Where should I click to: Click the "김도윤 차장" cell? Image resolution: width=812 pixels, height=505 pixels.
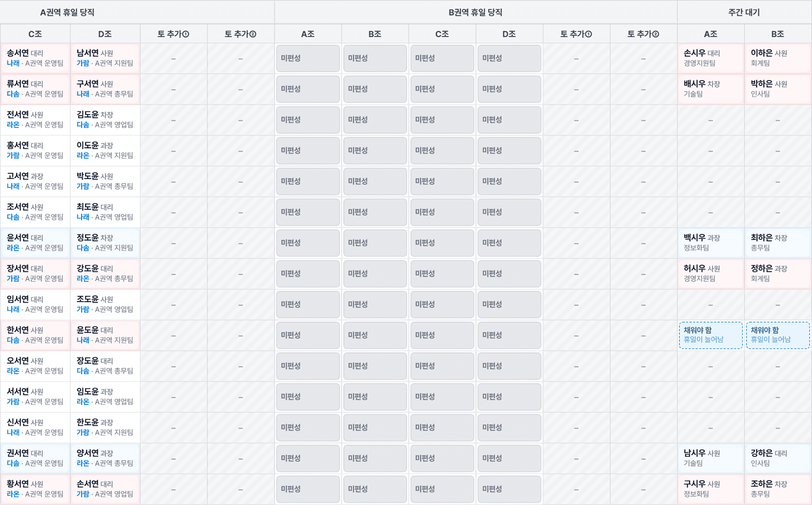105,120
